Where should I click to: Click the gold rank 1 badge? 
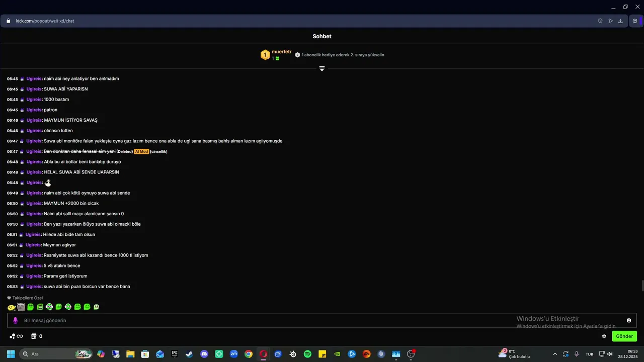265,55
